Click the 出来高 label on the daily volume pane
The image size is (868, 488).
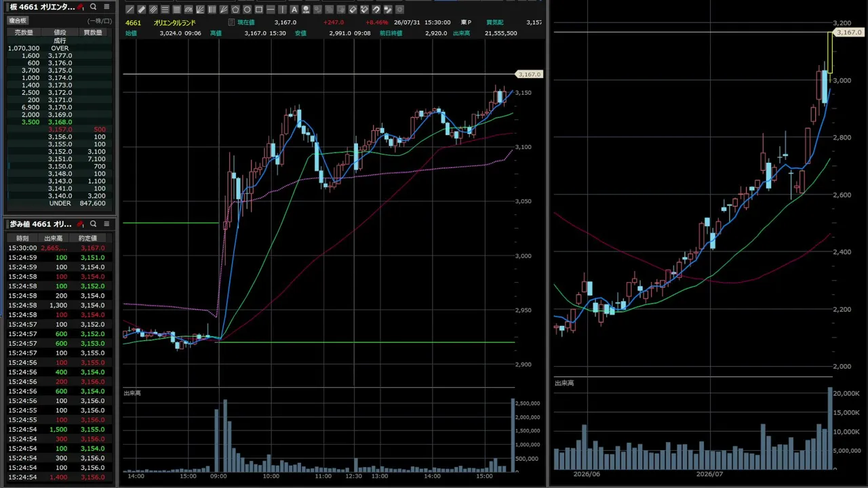tap(564, 383)
